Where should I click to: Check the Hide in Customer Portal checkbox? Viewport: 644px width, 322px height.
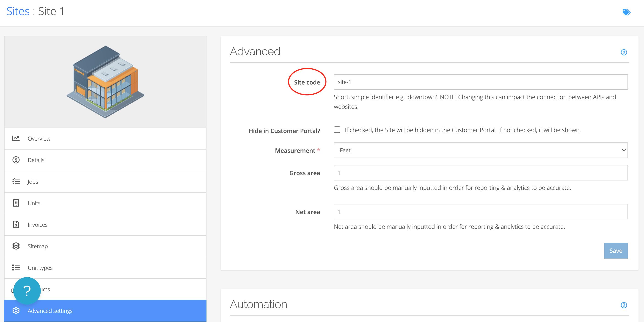pos(337,130)
